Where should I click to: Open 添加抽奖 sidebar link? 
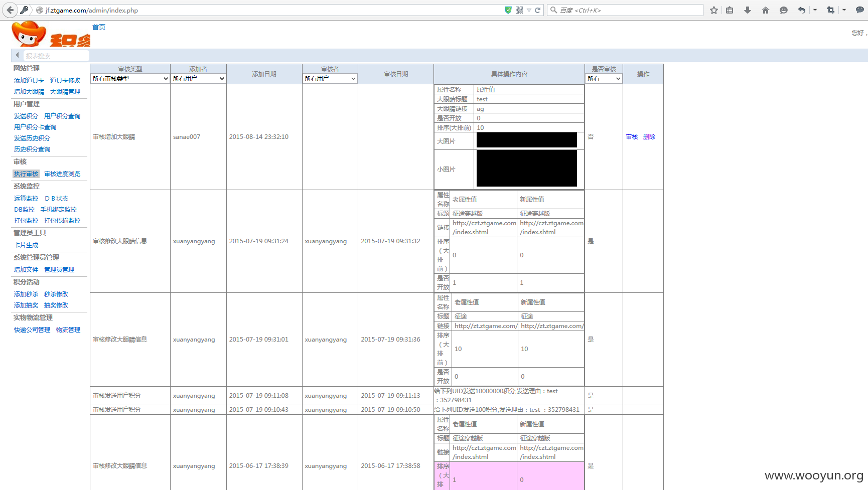point(26,305)
